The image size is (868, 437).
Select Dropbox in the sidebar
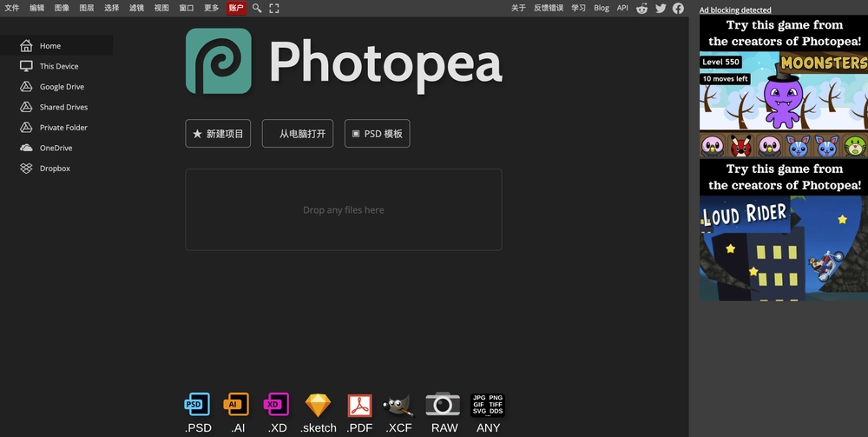56,169
